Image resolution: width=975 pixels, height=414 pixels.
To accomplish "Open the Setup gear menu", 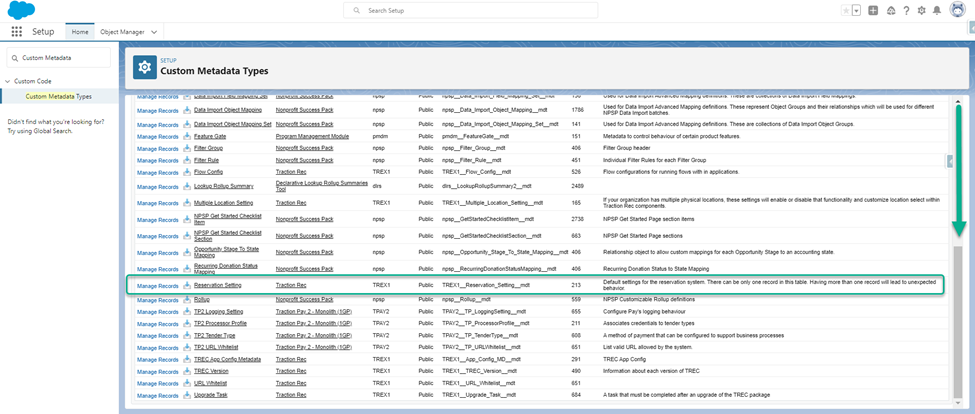I will tap(921, 10).
